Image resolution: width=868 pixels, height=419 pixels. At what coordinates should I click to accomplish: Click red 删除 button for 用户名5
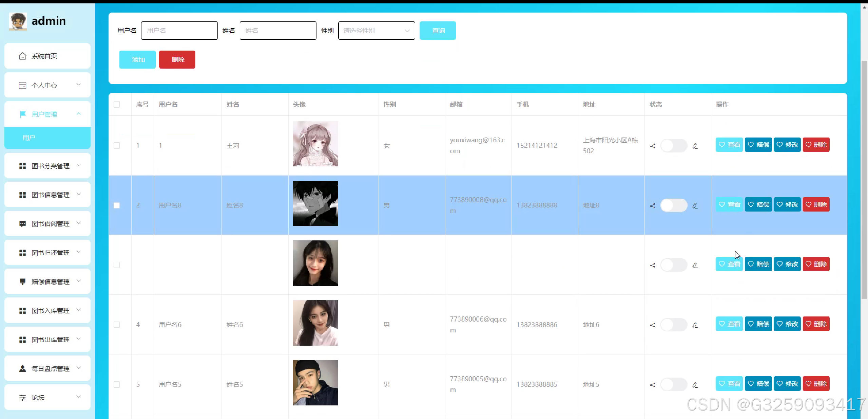[816, 384]
